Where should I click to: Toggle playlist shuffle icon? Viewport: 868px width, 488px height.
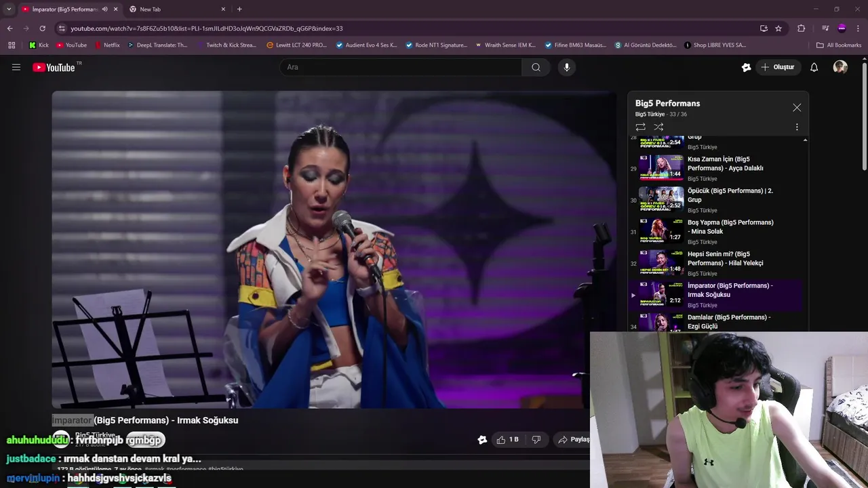pos(658,127)
